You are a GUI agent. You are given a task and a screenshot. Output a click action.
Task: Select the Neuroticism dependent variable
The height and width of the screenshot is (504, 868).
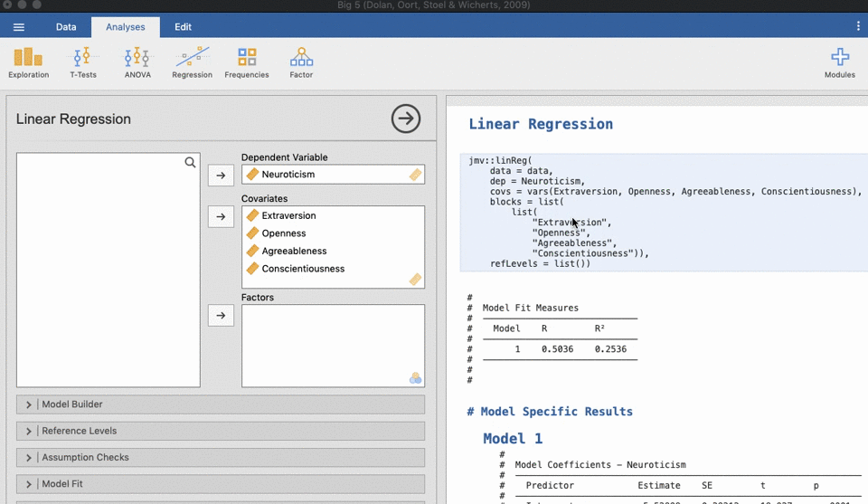pyautogui.click(x=334, y=175)
